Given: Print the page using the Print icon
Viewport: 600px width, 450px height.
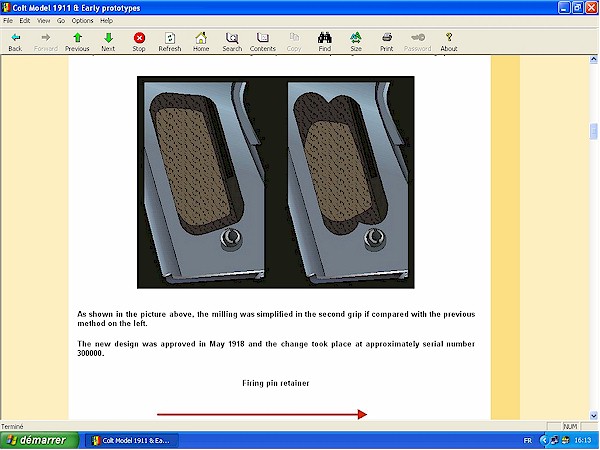Looking at the screenshot, I should click(386, 42).
